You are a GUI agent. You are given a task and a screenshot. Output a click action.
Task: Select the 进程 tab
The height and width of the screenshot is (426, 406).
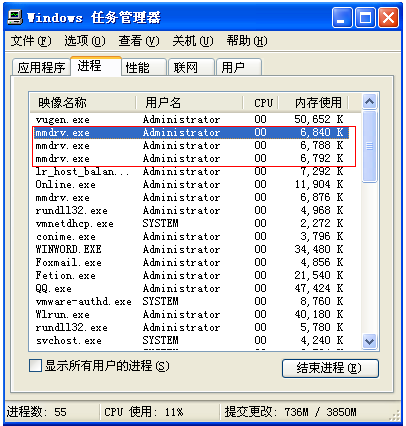tap(96, 66)
